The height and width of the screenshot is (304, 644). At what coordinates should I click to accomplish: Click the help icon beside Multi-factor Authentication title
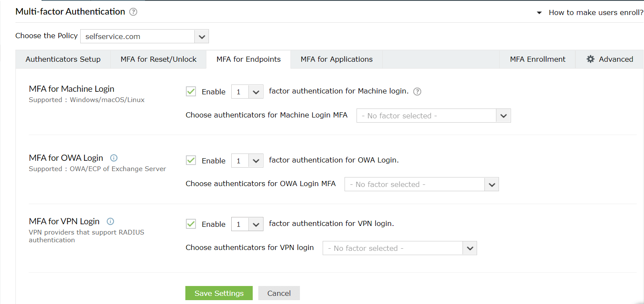coord(133,12)
